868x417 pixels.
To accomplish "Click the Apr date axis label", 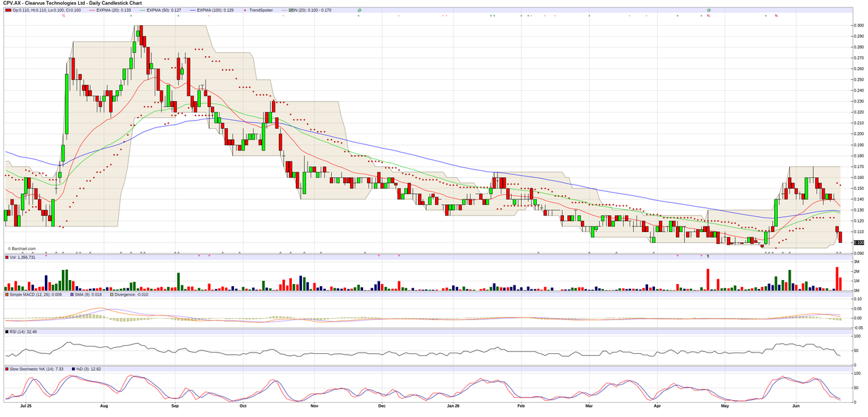I will [x=657, y=407].
